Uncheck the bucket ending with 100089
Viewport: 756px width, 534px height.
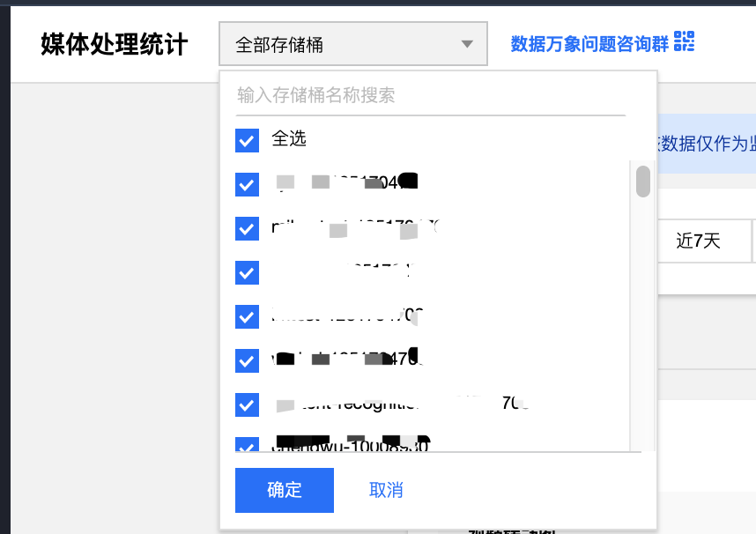247,445
